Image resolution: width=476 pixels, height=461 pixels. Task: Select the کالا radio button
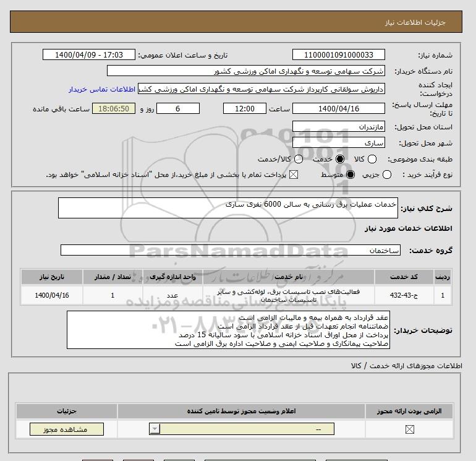coord(372,159)
